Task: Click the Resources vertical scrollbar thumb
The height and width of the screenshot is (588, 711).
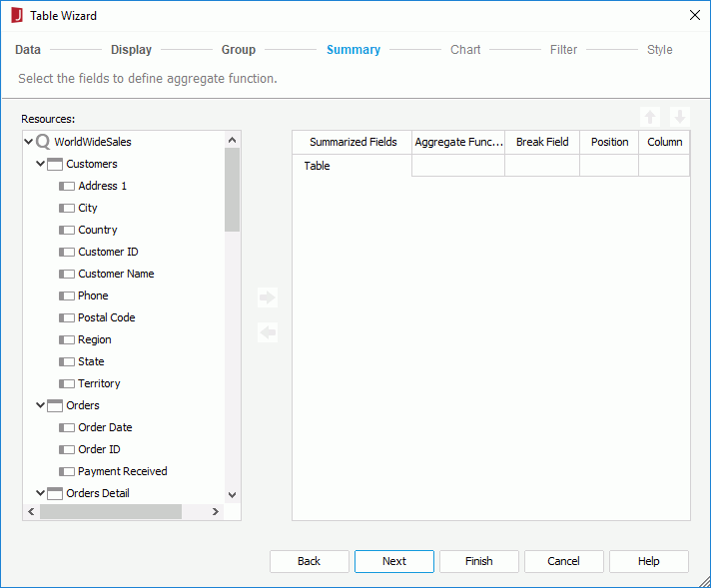Action: click(x=232, y=190)
